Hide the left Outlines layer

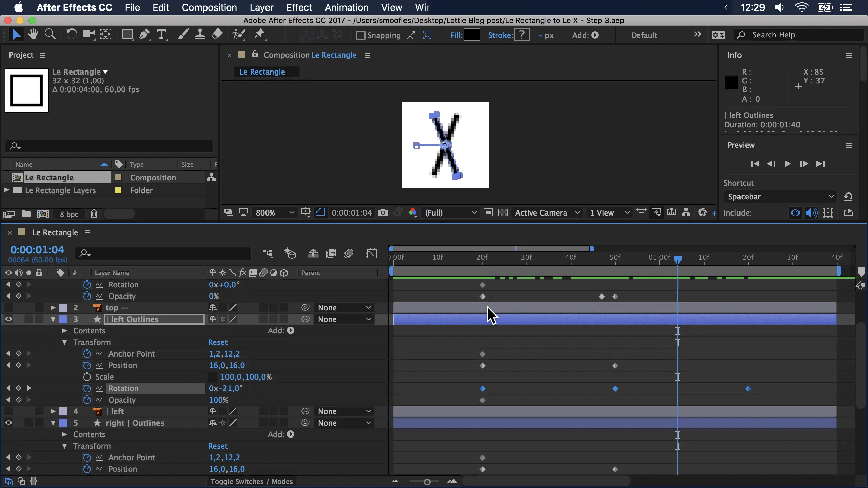tap(8, 319)
